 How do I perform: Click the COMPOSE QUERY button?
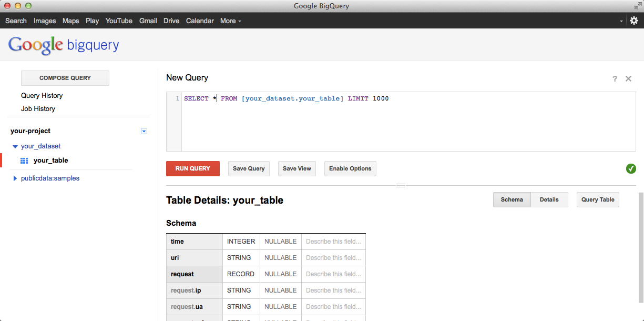point(65,78)
